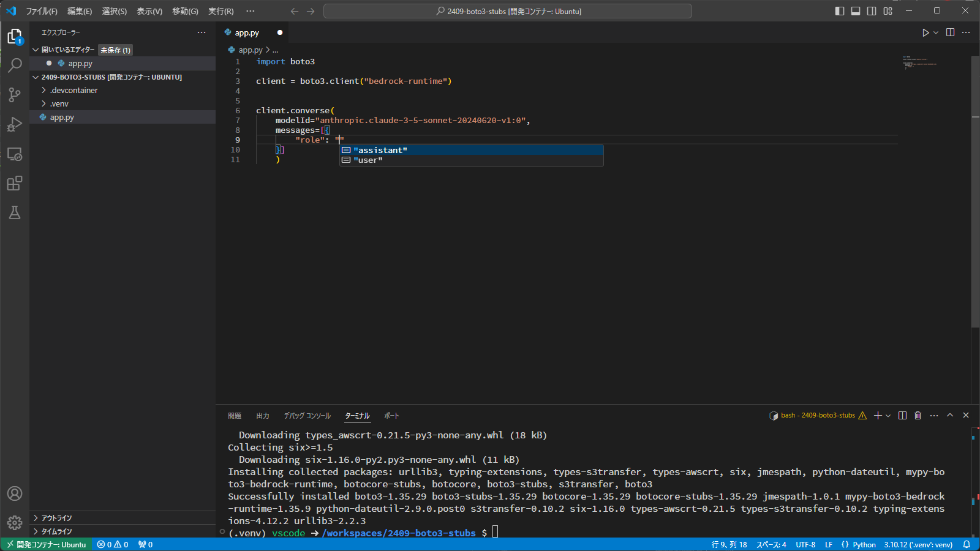Go to line via 行 9, 列 18

click(729, 544)
